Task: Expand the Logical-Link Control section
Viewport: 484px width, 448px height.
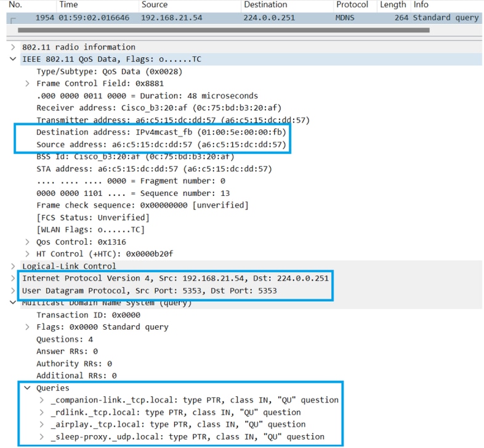Action: 13,266
